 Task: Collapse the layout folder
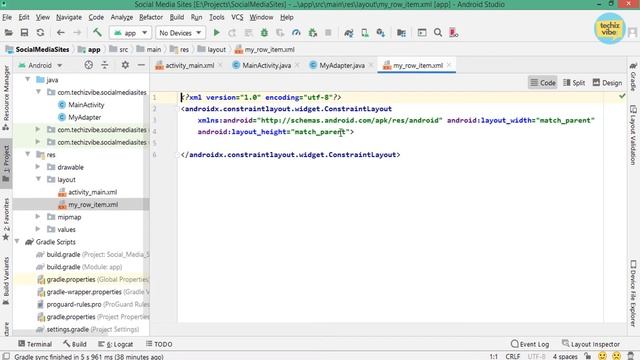[x=38, y=179]
